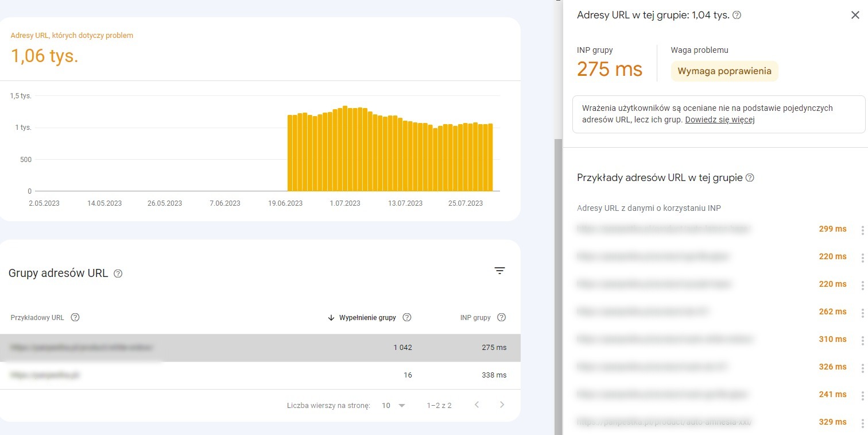868x435 pixels.
Task: Go to next page of URL groups
Action: (502, 405)
